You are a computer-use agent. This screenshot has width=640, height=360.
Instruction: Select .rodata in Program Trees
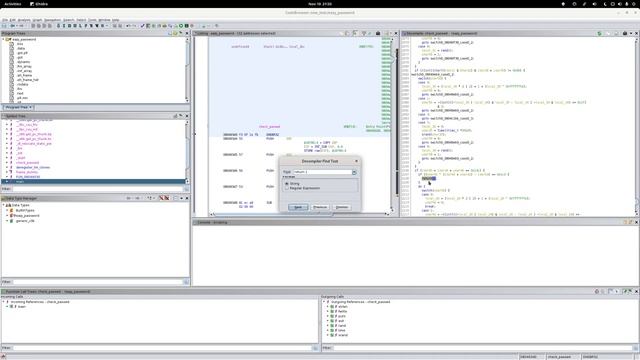tap(22, 84)
